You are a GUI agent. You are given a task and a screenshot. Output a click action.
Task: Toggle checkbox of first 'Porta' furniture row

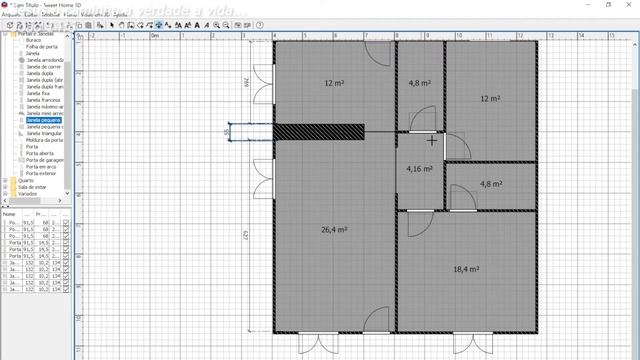coord(66,242)
